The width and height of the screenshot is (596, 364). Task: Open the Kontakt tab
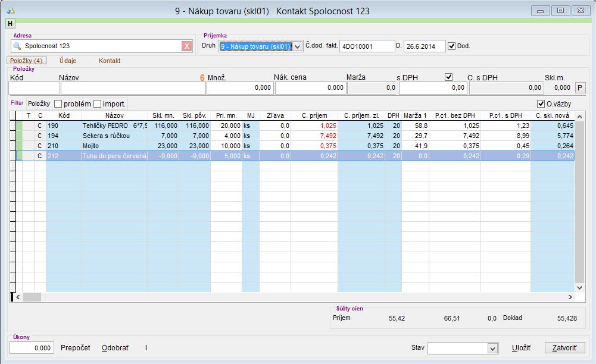pyautogui.click(x=110, y=61)
